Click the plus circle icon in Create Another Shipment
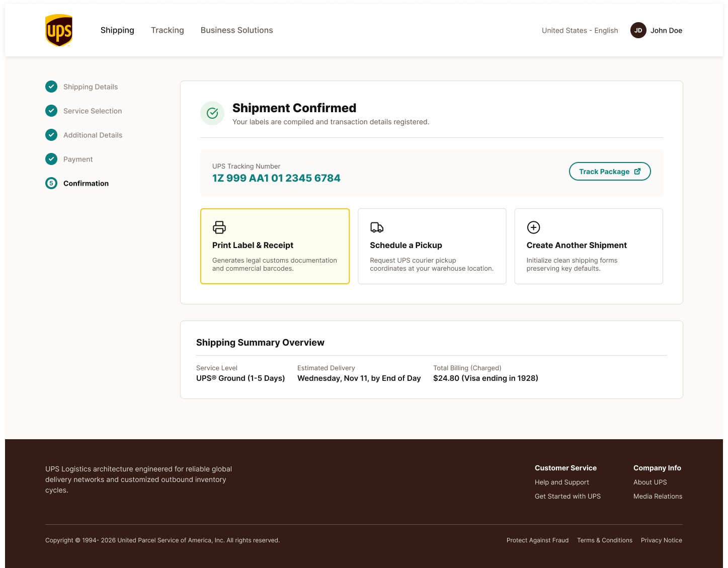The width and height of the screenshot is (728, 568). [x=533, y=227]
